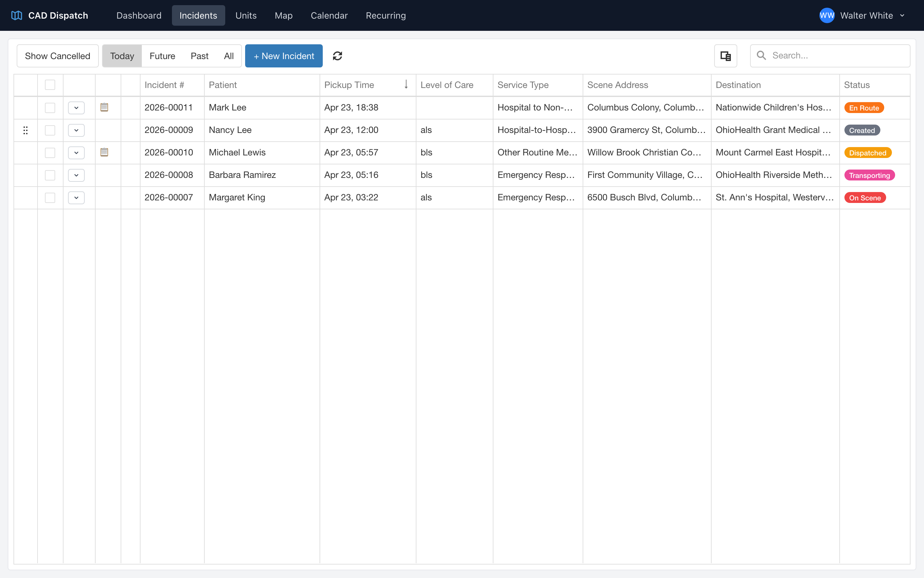Open the Incidents nav item
Image resolution: width=924 pixels, height=578 pixels.
pyautogui.click(x=198, y=15)
